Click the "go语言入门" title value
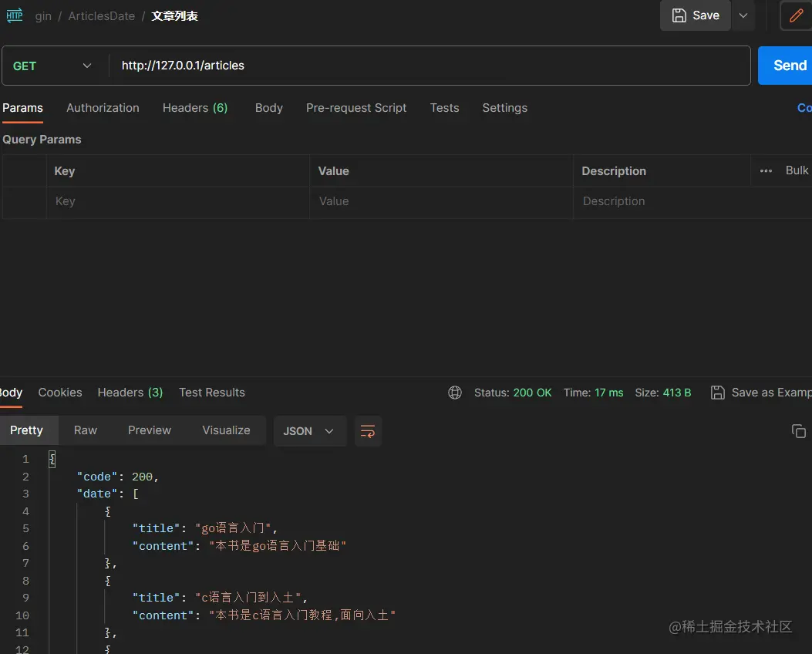 pyautogui.click(x=234, y=528)
